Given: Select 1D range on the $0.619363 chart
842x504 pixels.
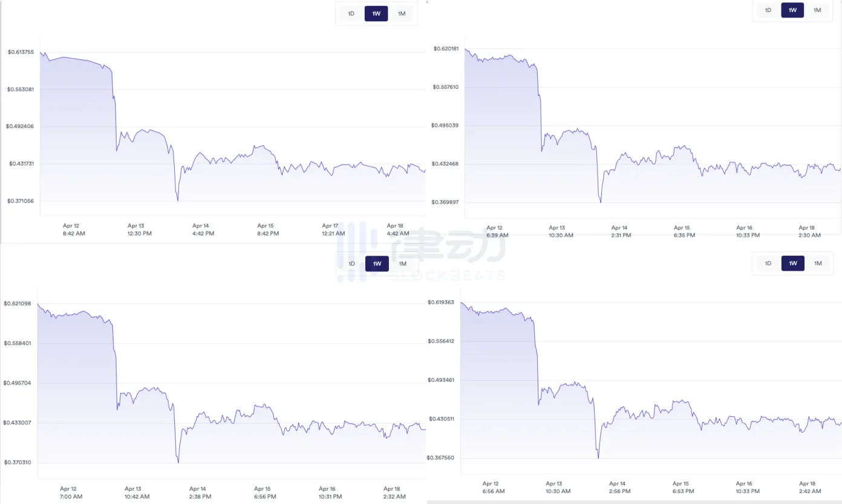Looking at the screenshot, I should tap(768, 263).
